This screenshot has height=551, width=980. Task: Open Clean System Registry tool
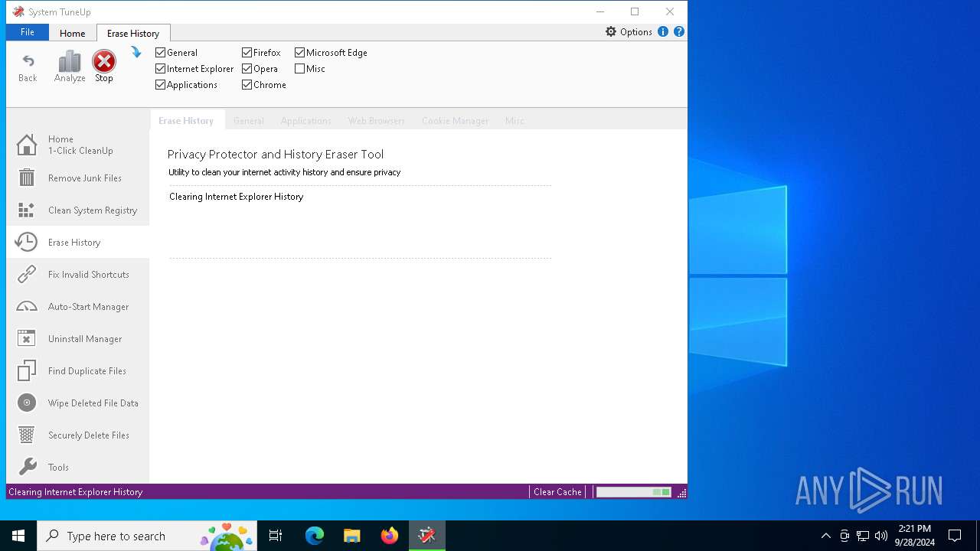pyautogui.click(x=77, y=210)
